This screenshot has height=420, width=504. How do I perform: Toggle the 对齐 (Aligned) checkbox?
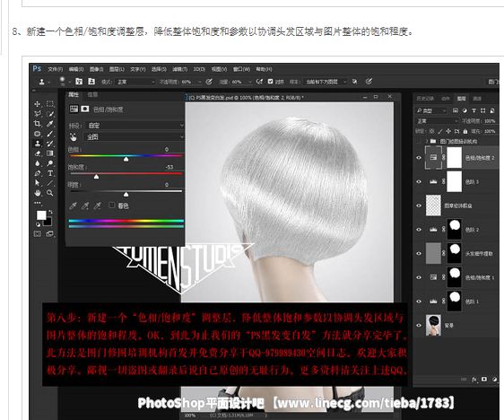coord(270,82)
